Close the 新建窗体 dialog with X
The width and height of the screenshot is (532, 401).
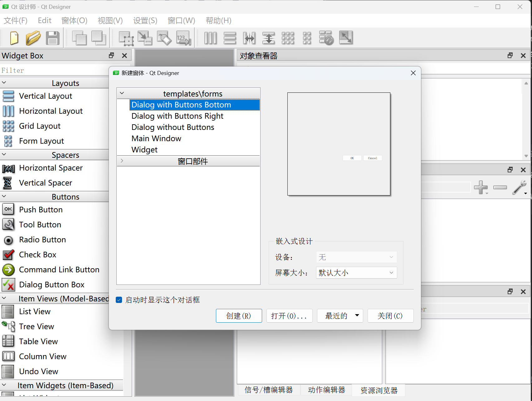pos(413,73)
